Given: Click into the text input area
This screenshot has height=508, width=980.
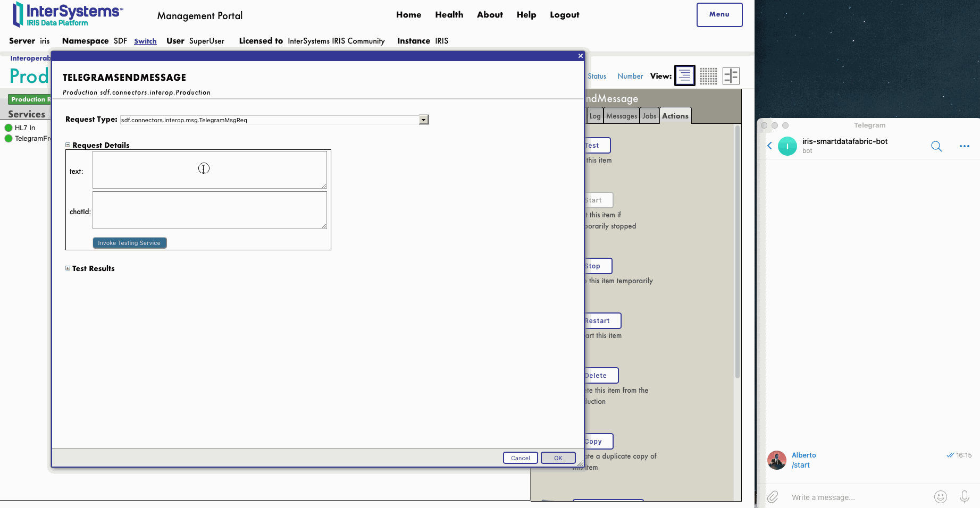Looking at the screenshot, I should click(x=210, y=170).
